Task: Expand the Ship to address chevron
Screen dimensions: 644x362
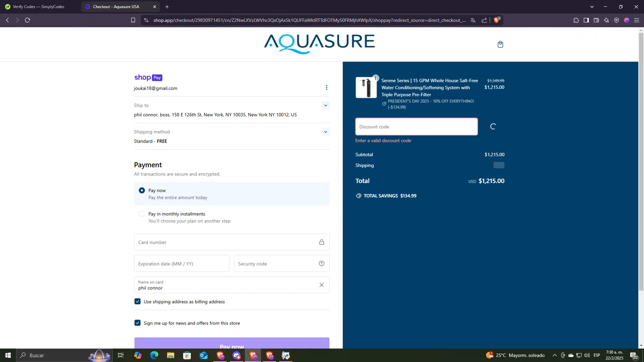Action: click(325, 106)
